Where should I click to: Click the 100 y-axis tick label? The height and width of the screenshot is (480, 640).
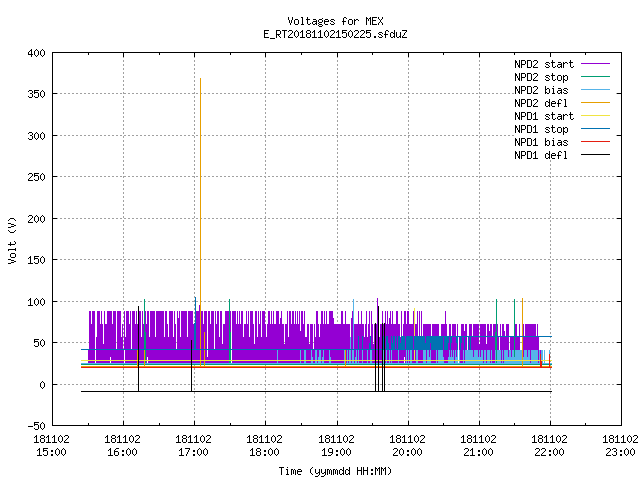[x=36, y=302]
